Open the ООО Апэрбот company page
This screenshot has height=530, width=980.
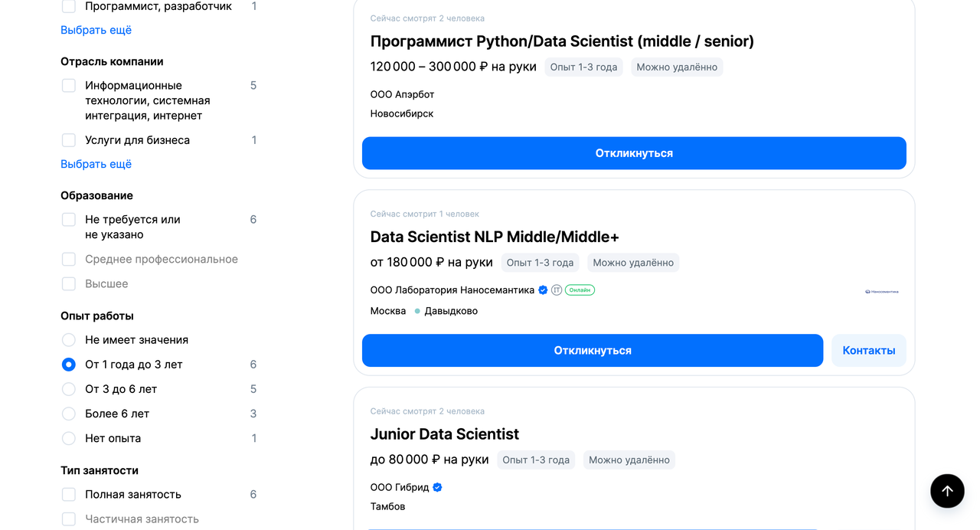(402, 94)
